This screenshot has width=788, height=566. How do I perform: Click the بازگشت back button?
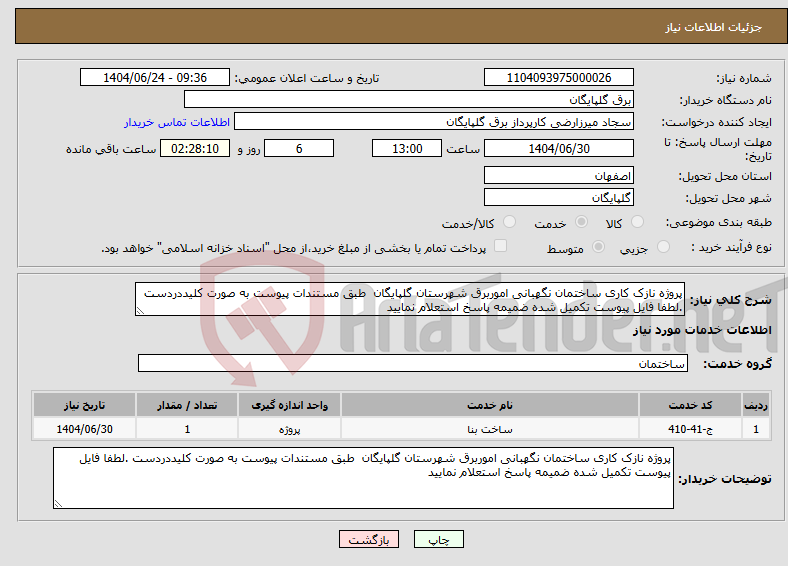pyautogui.click(x=369, y=539)
